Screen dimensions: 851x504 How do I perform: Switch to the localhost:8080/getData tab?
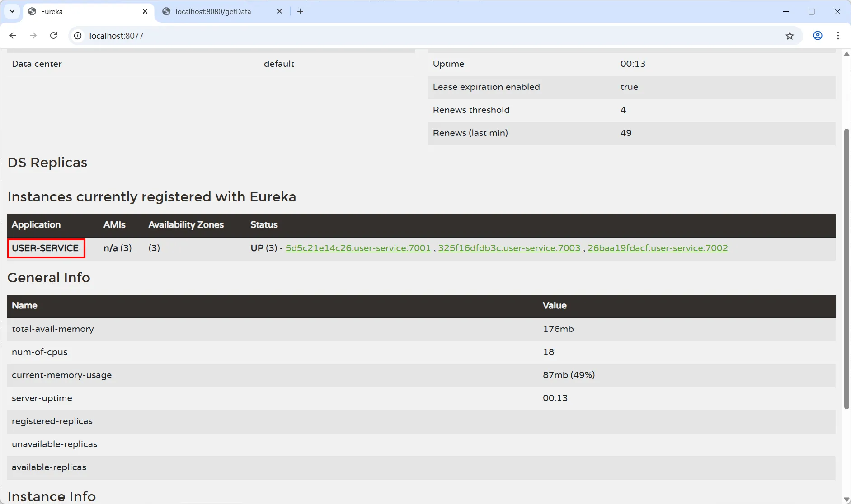coord(213,12)
